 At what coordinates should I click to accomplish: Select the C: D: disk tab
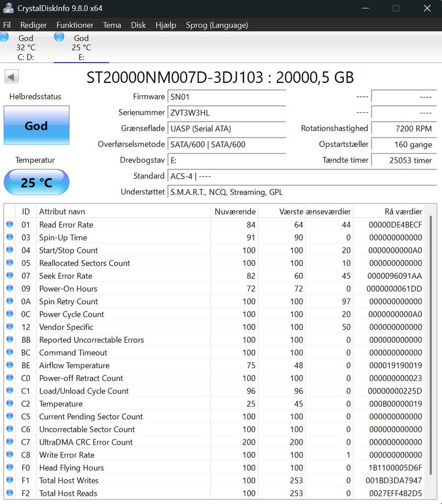coord(26,47)
